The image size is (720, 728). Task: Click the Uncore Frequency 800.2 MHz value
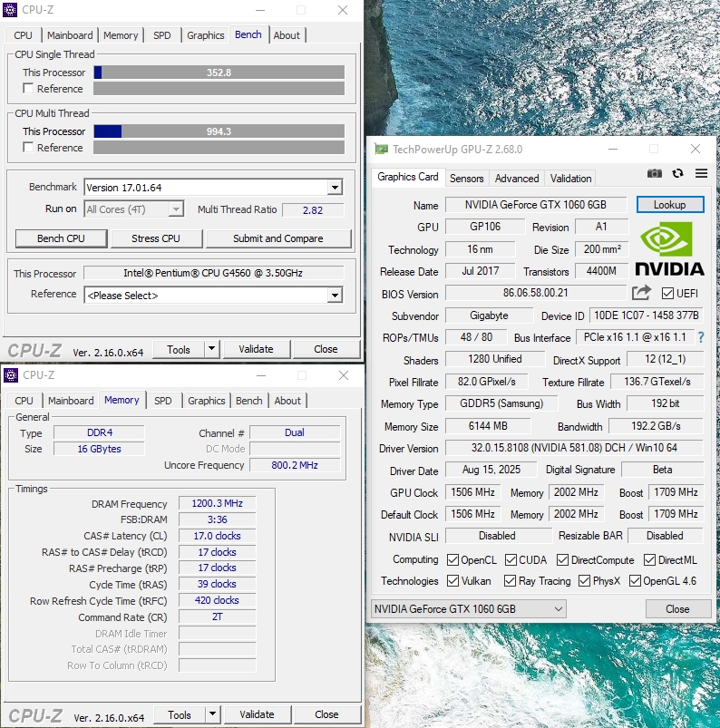tap(295, 465)
